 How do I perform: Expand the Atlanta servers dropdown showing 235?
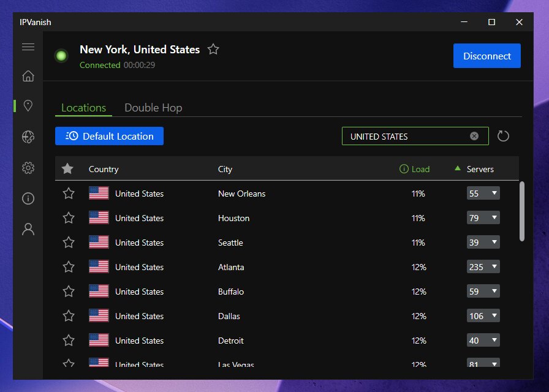click(483, 267)
